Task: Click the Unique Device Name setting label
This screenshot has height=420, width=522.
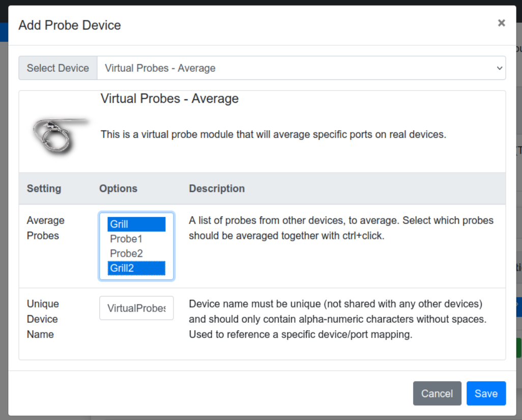Action: pyautogui.click(x=43, y=319)
